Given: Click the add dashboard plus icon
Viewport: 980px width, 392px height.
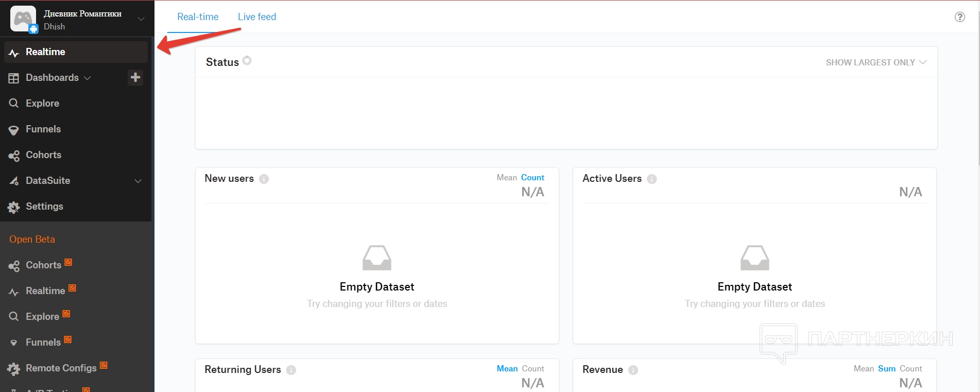Looking at the screenshot, I should click(x=135, y=77).
